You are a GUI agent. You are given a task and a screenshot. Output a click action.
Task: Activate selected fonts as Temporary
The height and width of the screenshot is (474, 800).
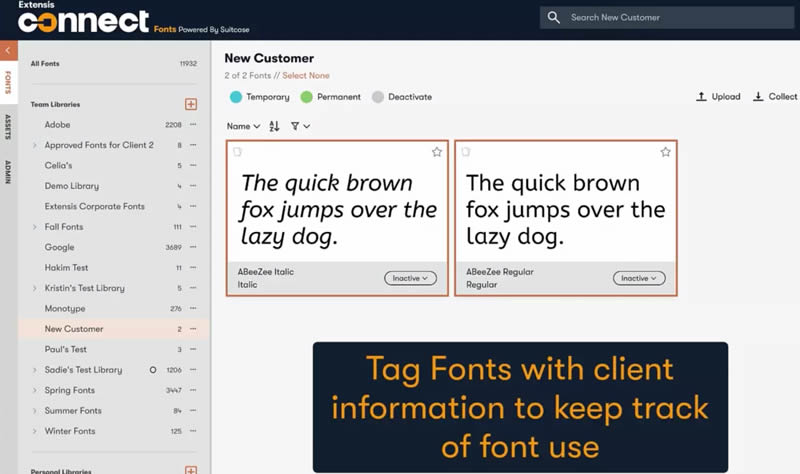pyautogui.click(x=259, y=97)
